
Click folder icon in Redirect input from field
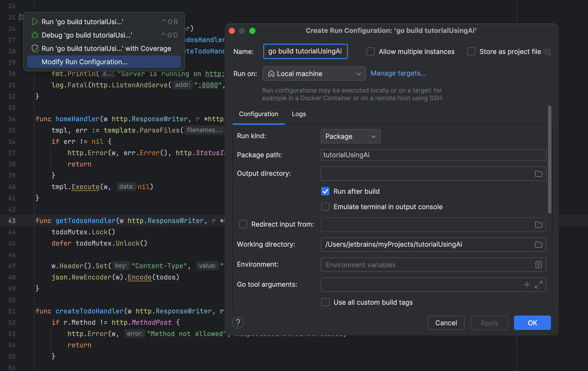coord(538,225)
